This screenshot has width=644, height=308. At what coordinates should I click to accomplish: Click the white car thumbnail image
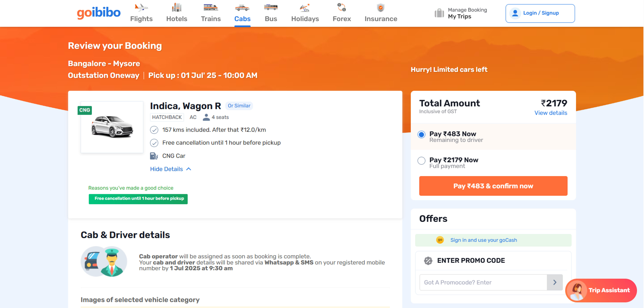pyautogui.click(x=112, y=127)
